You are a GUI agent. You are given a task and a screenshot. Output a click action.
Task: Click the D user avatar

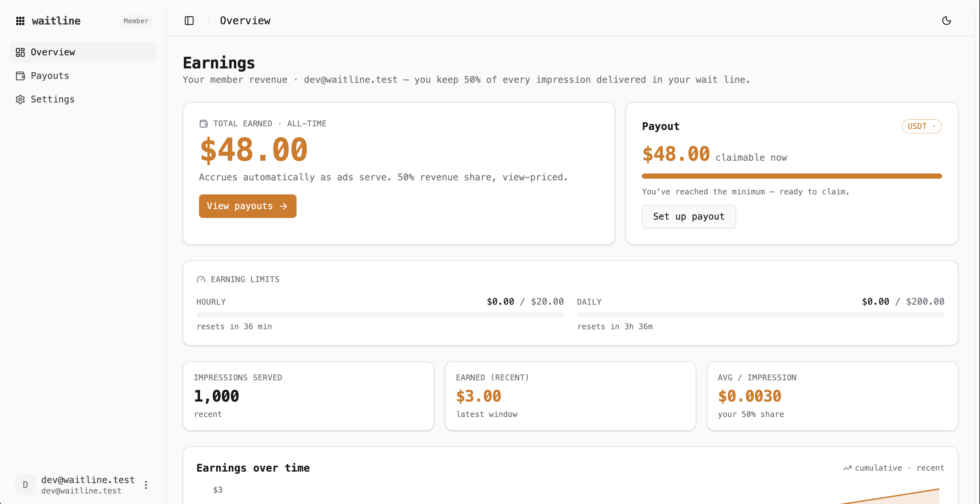tap(26, 485)
